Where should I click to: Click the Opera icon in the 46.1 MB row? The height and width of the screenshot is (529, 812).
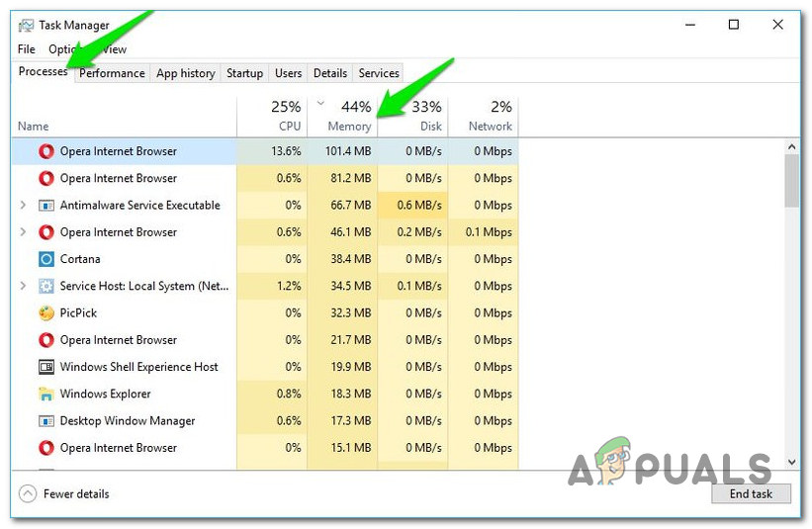[x=46, y=232]
